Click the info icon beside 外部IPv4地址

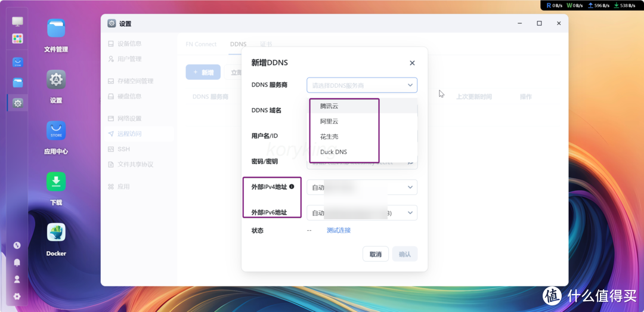[292, 187]
